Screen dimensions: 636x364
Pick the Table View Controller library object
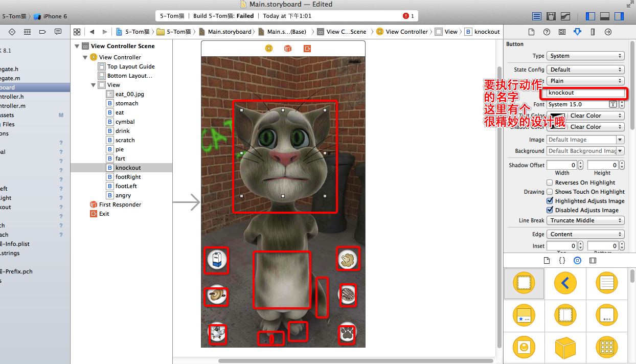tap(607, 283)
